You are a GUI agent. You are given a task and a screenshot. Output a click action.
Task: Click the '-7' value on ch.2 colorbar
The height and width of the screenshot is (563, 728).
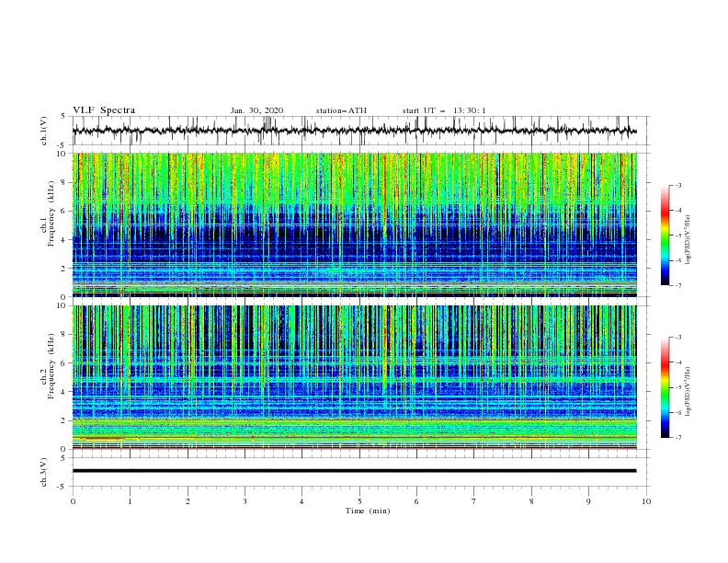(677, 438)
